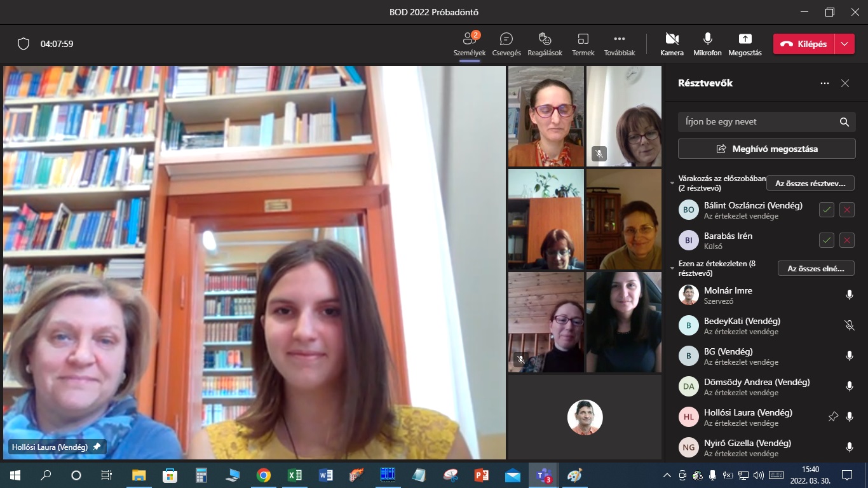
Task: Open the További more actions menu
Action: click(620, 44)
